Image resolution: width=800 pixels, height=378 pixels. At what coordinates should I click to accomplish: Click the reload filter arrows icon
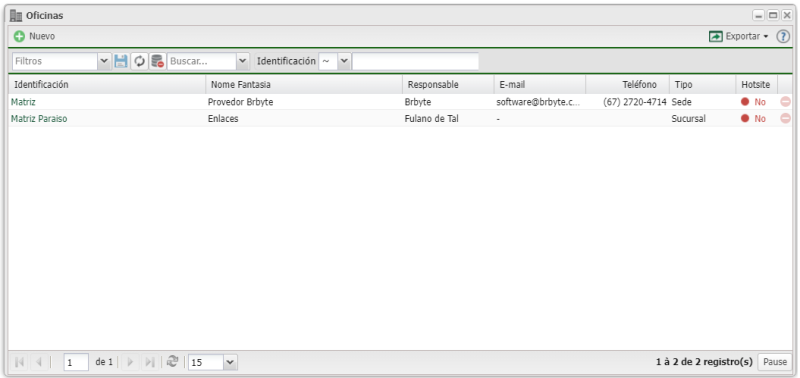(139, 61)
